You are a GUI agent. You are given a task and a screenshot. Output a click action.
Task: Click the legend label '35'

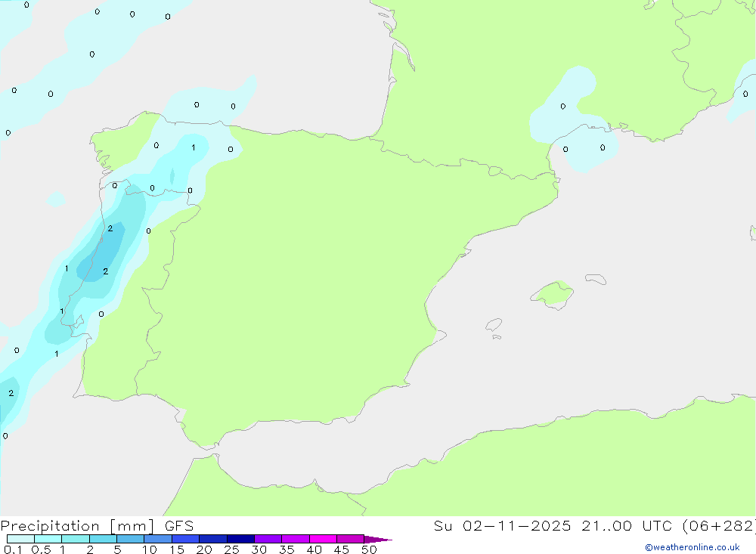[287, 549]
